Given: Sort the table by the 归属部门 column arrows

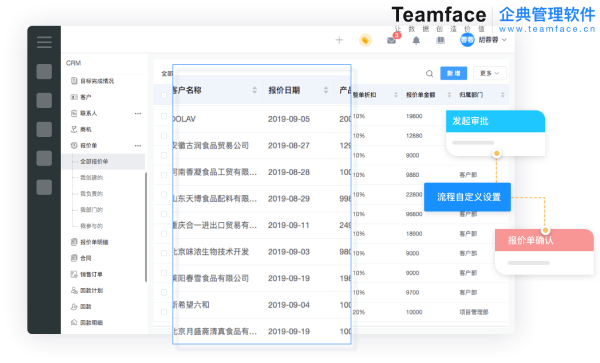Looking at the screenshot, I should tap(502, 95).
